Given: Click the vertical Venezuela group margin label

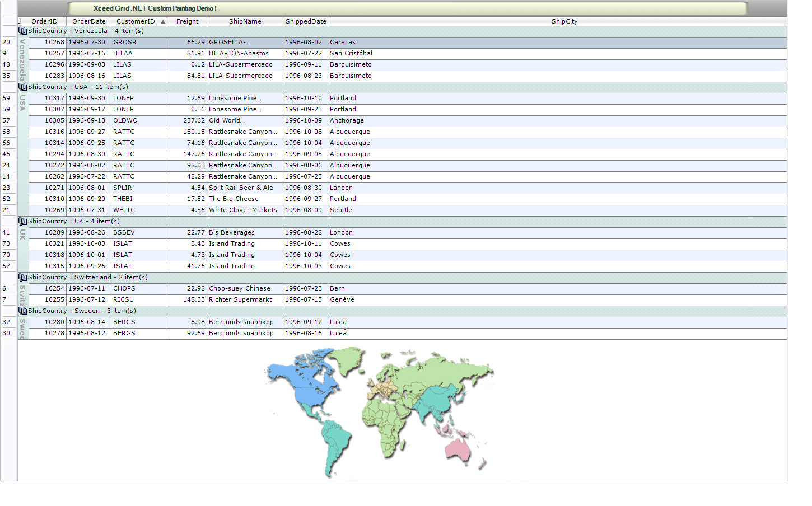Looking at the screenshot, I should coord(23,59).
